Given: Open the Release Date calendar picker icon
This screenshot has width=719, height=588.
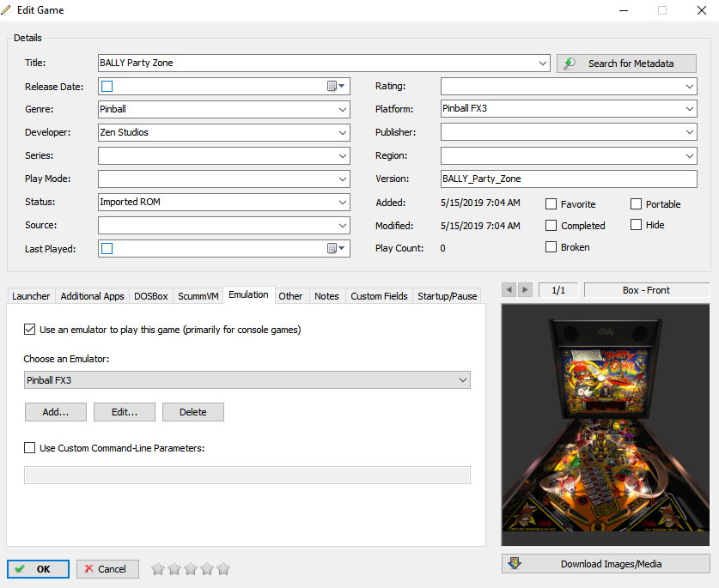Looking at the screenshot, I should coord(336,86).
